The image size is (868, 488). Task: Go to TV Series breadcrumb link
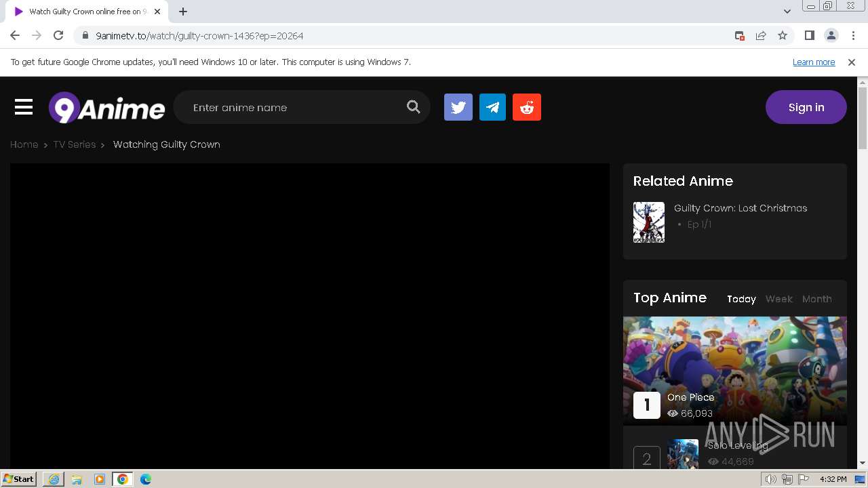coord(75,144)
